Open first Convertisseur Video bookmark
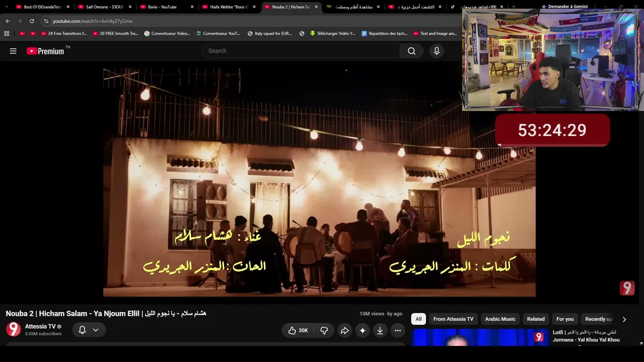Screen dimensions: 644x362 pos(167,34)
